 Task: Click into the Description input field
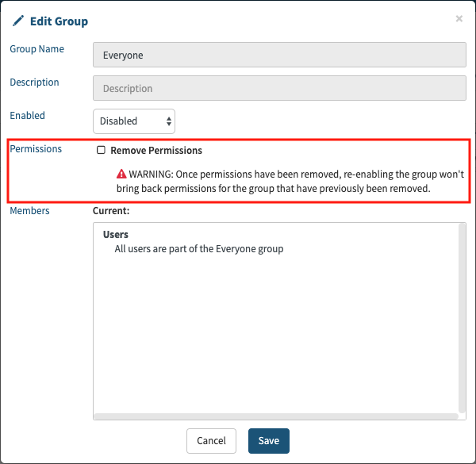(x=279, y=88)
